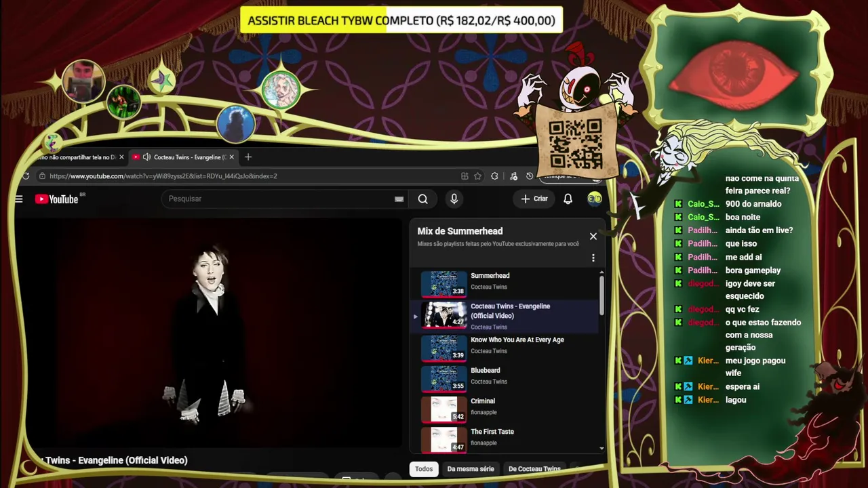Click the playlist scrollbar thumb
The image size is (868, 488).
[601, 295]
